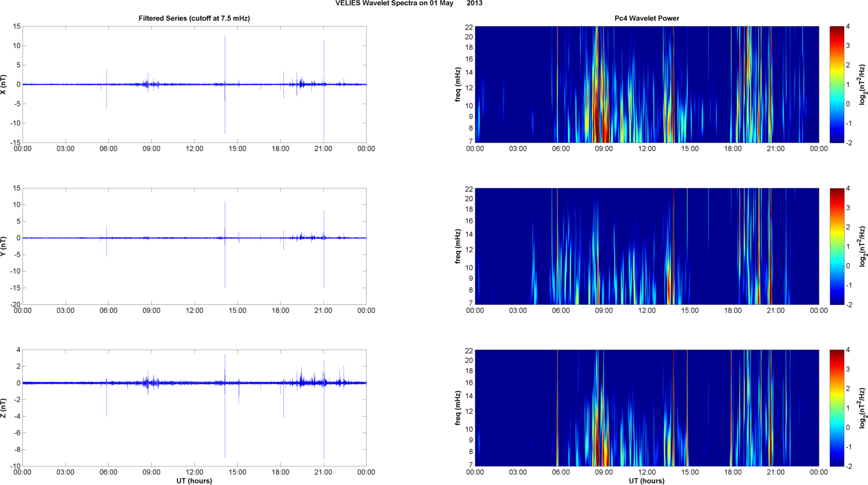Click the UT (hours) label under Z series
This screenshot has height=485, width=868.
(x=194, y=480)
